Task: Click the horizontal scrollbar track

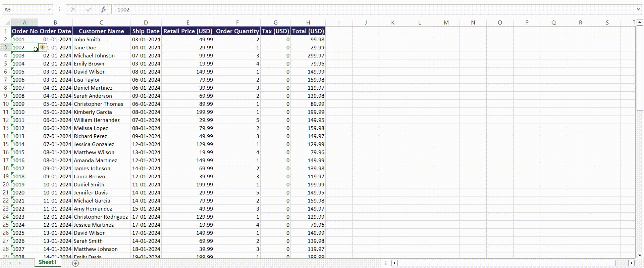Action: click(x=506, y=263)
